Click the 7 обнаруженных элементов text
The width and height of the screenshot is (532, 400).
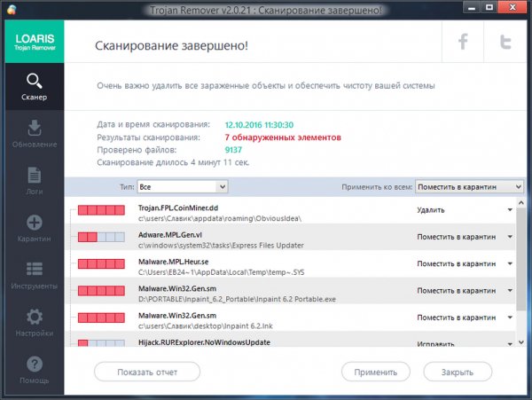(x=283, y=137)
